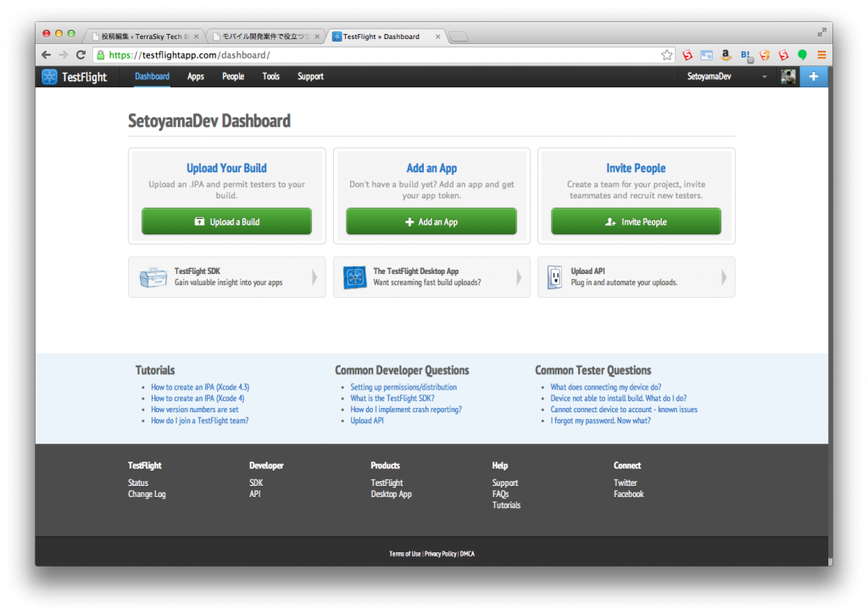The width and height of the screenshot is (868, 615).
Task: Click the Amazon extension icon
Action: (x=726, y=54)
